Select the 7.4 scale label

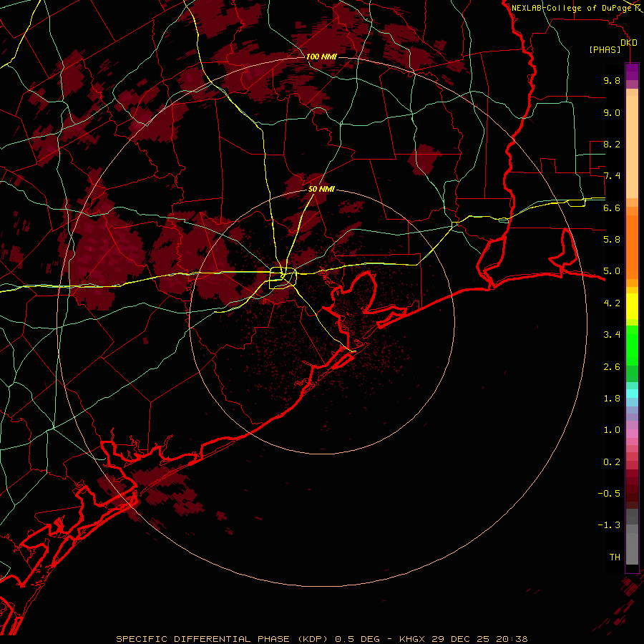pyautogui.click(x=612, y=176)
